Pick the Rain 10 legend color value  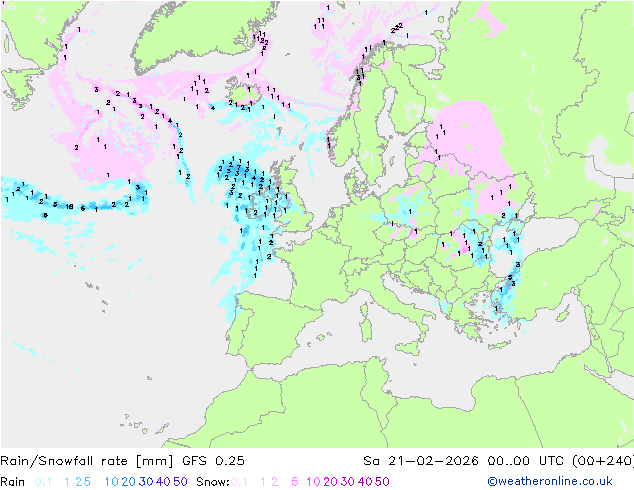tap(112, 482)
